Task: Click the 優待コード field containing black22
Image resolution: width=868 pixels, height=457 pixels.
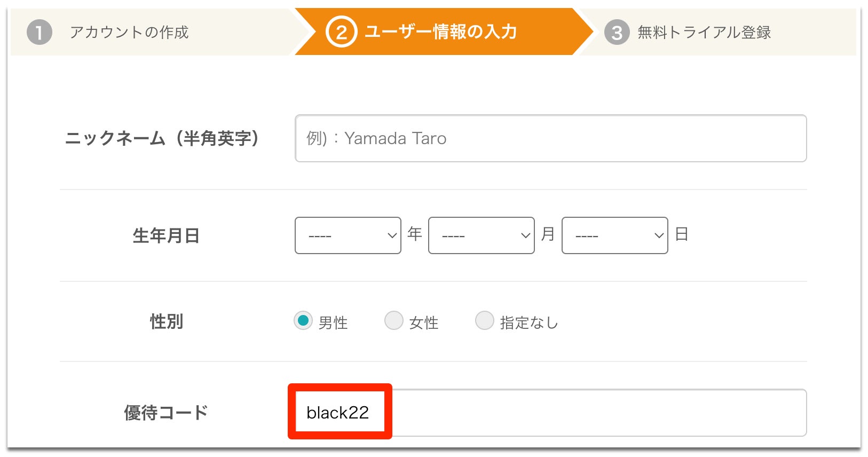Action: (550, 413)
